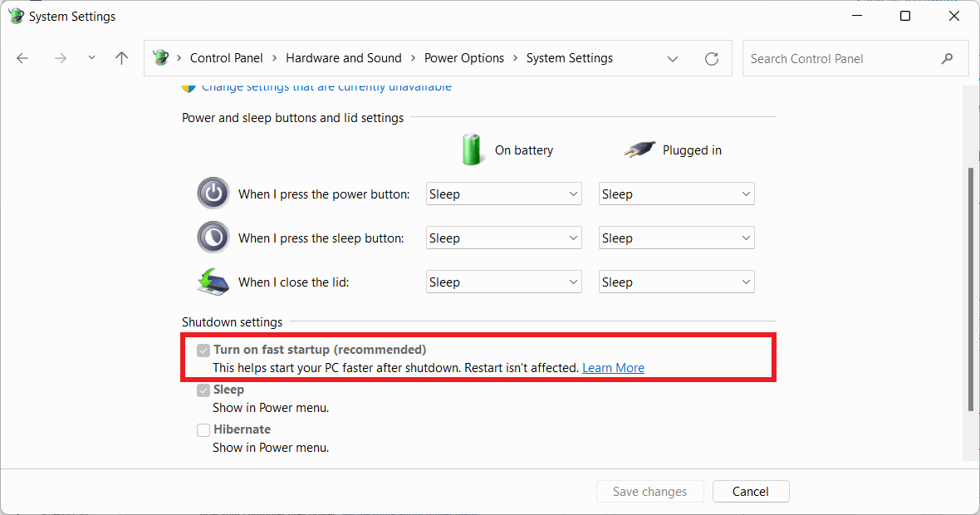Click the search magnifier icon
Screen dimensions: 980x515
pos(947,58)
